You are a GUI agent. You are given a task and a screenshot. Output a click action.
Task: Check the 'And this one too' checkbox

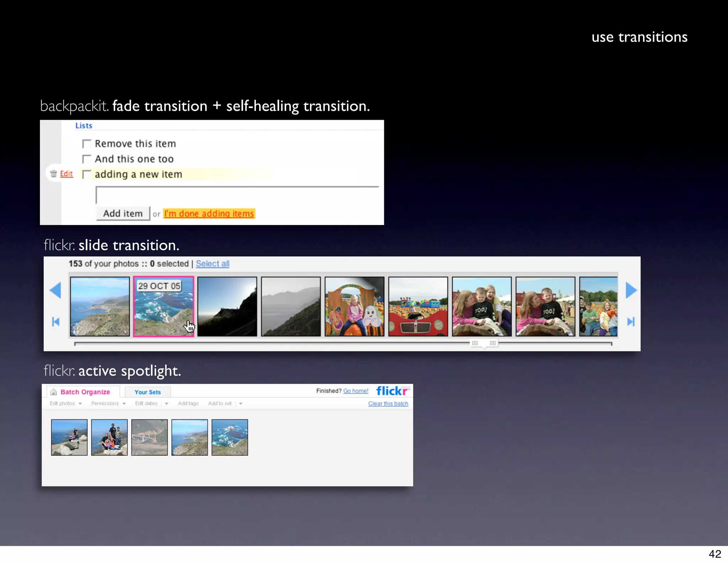[87, 159]
